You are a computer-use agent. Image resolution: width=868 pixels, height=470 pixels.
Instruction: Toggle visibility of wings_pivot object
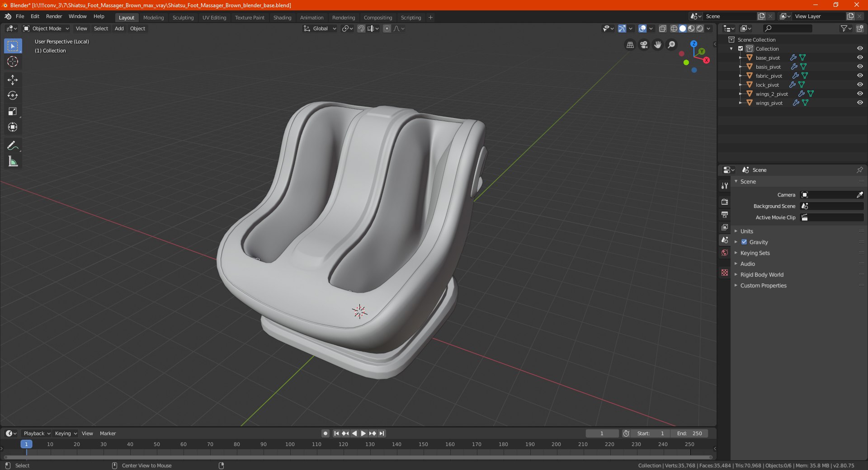click(x=860, y=103)
